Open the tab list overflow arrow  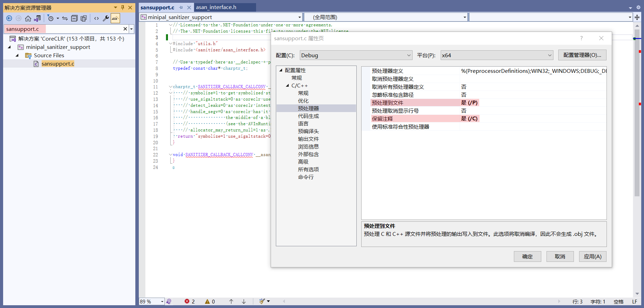pos(630,8)
